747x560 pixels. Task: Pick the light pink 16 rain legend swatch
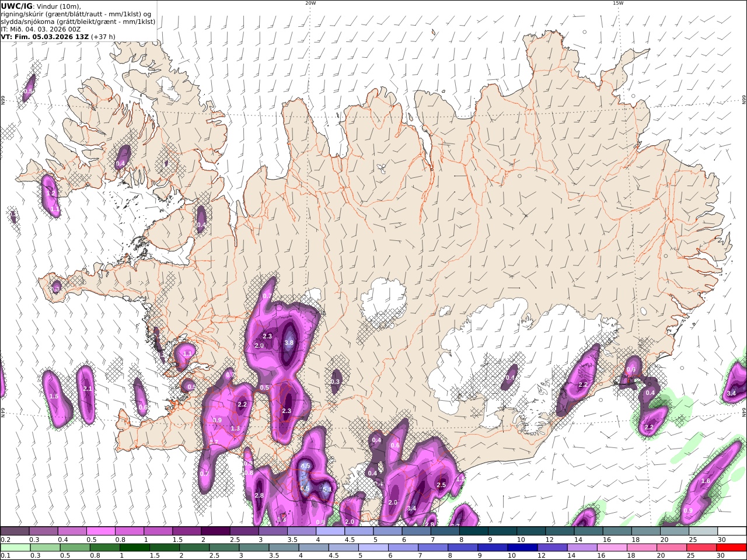[x=611, y=548]
